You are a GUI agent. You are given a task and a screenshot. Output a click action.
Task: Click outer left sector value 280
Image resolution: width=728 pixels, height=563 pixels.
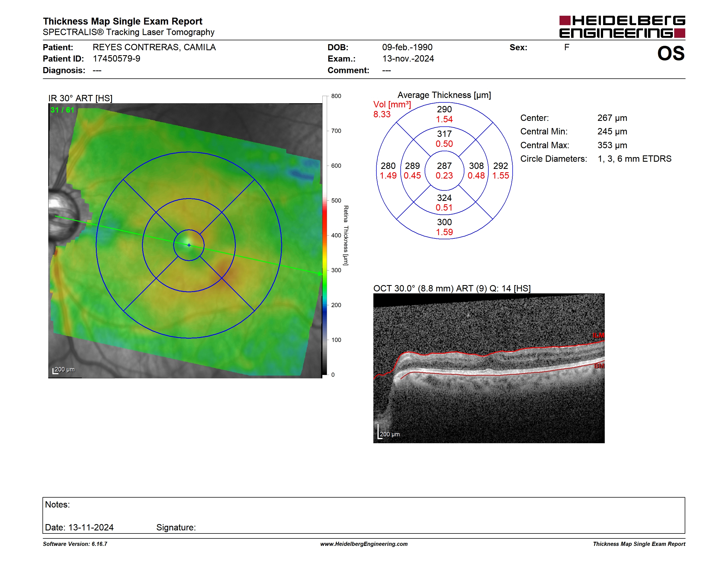click(388, 166)
